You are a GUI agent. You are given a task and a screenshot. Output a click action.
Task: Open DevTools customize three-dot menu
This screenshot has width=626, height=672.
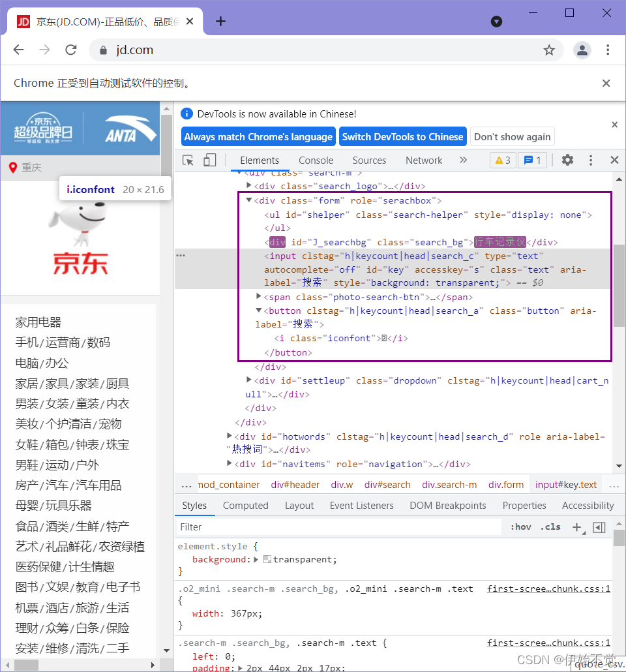591,160
